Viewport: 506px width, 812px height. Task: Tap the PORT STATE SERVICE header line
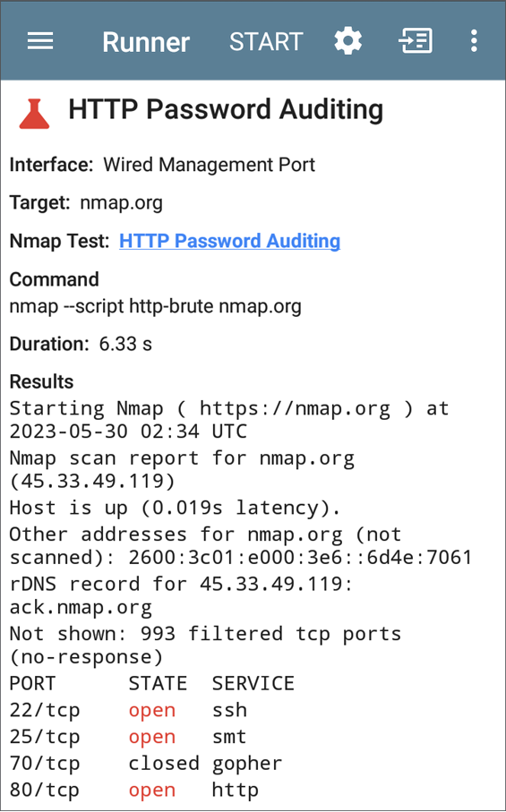[x=151, y=683]
